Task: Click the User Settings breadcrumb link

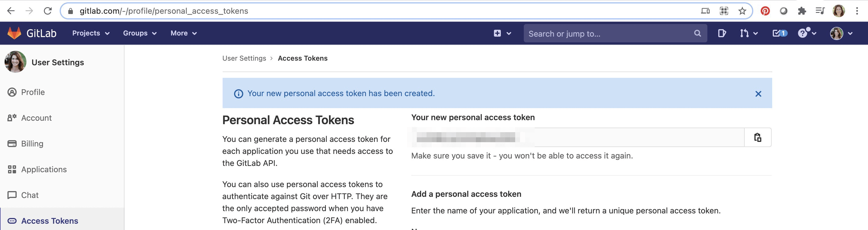Action: pyautogui.click(x=244, y=58)
